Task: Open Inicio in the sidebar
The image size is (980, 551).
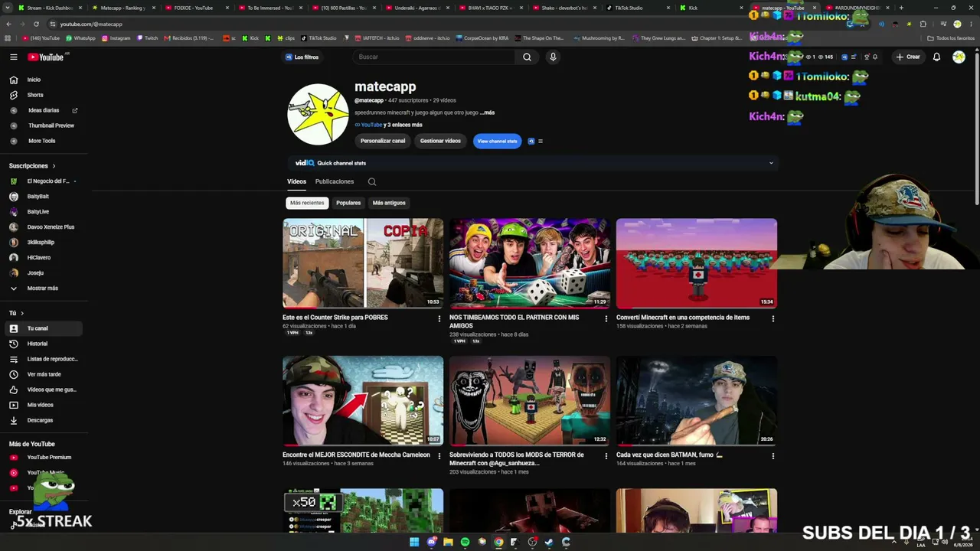Action: [x=43, y=80]
